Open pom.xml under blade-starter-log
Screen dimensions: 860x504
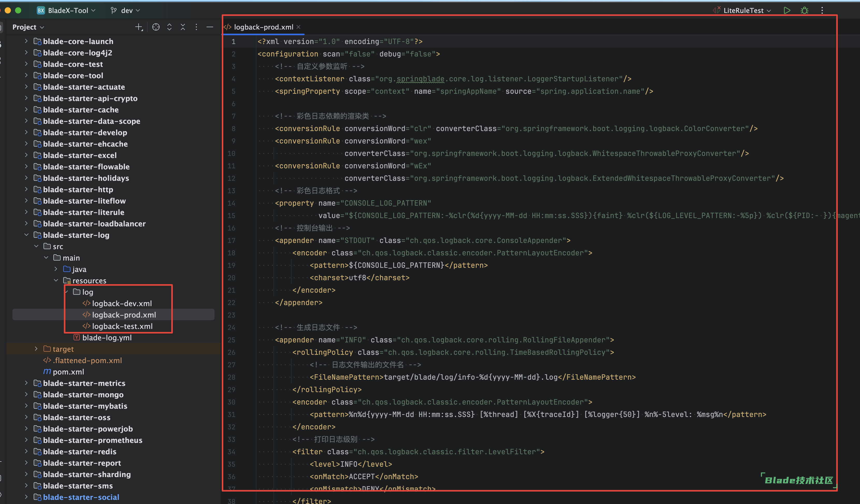pos(68,372)
